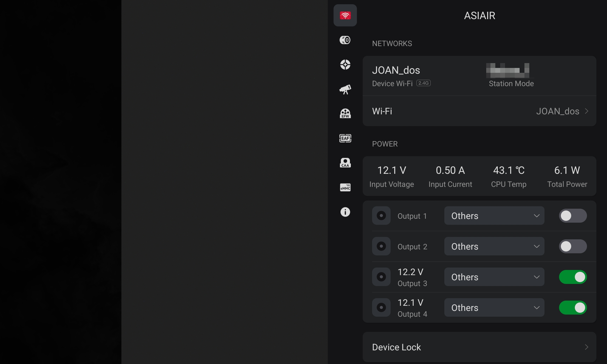Click the Output 4 power port icon
Image resolution: width=607 pixels, height=364 pixels.
point(381,308)
